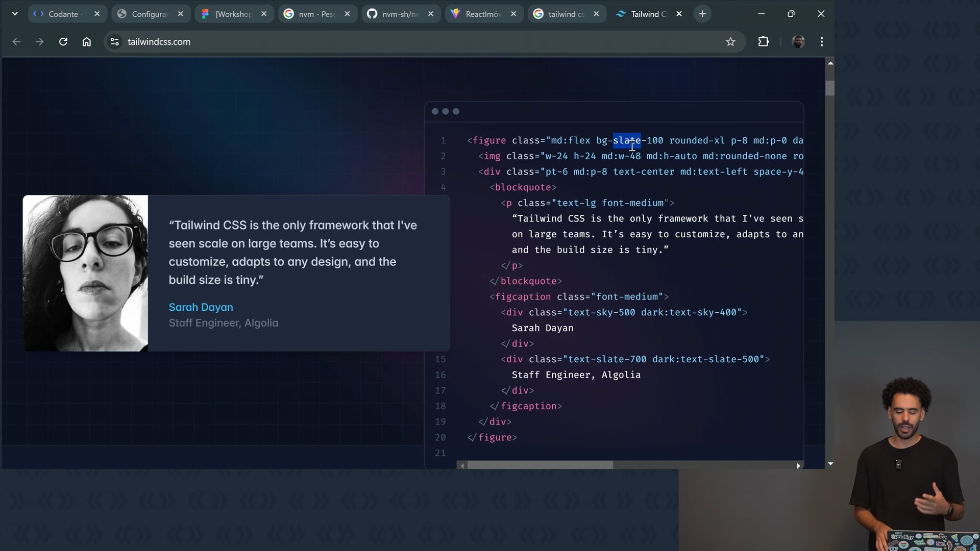Click the name Sarah Dayan in the testimonial card
980x551 pixels.
(x=201, y=307)
